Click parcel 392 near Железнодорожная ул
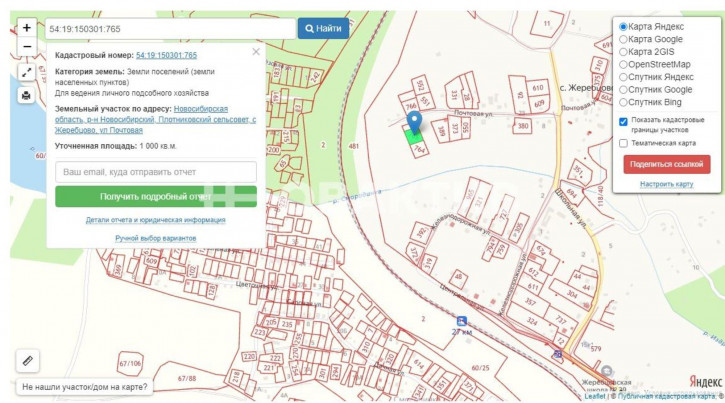The width and height of the screenshot is (725, 403). point(421,232)
